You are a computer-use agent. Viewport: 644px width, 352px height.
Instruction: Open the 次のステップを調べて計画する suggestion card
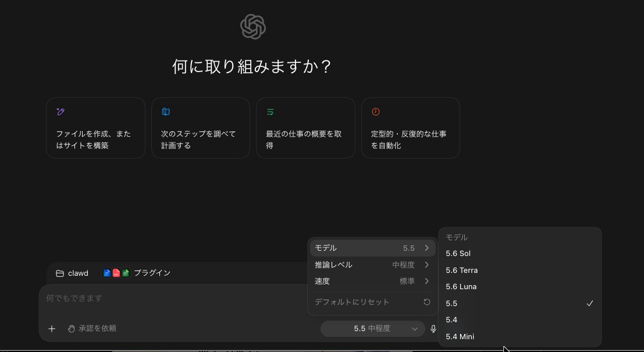(x=201, y=128)
